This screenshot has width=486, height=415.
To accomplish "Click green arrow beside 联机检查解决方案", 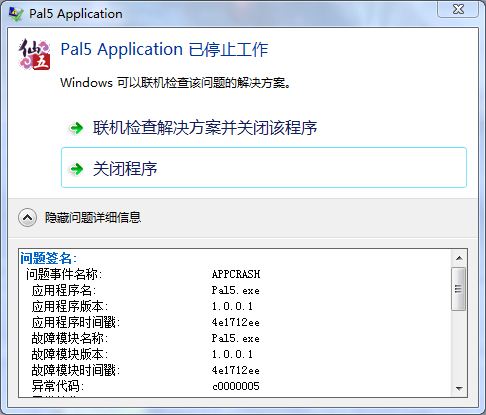I will tap(76, 128).
